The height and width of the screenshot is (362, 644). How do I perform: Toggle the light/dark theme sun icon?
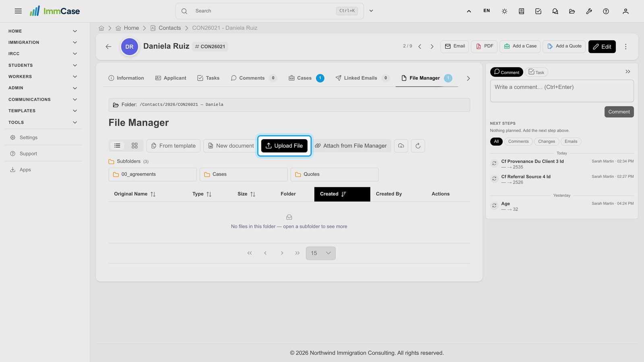tap(504, 11)
